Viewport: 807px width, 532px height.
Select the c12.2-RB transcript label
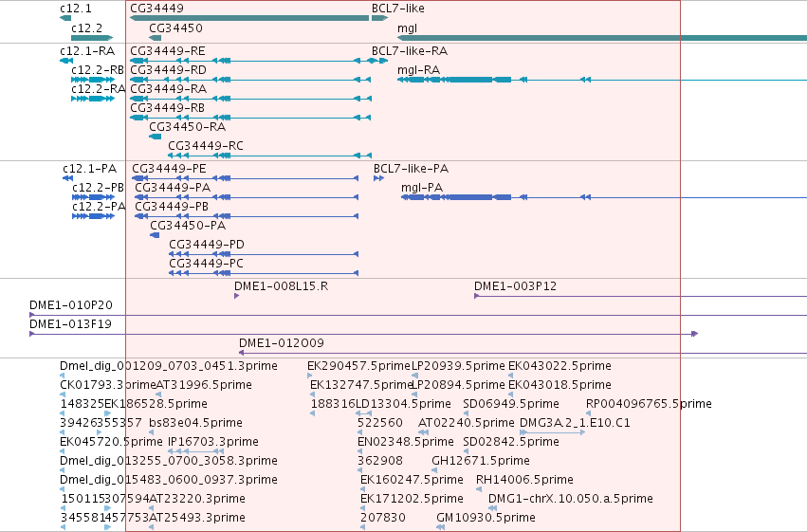point(98,70)
